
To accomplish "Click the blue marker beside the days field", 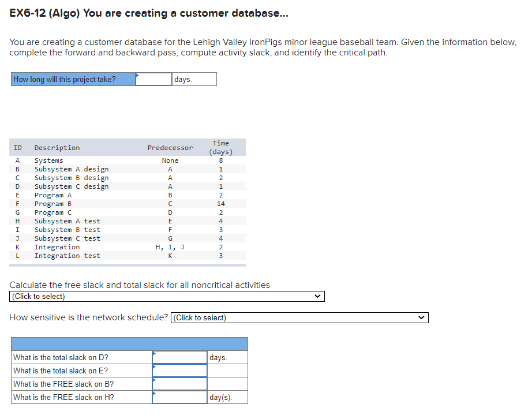I will pyautogui.click(x=137, y=75).
